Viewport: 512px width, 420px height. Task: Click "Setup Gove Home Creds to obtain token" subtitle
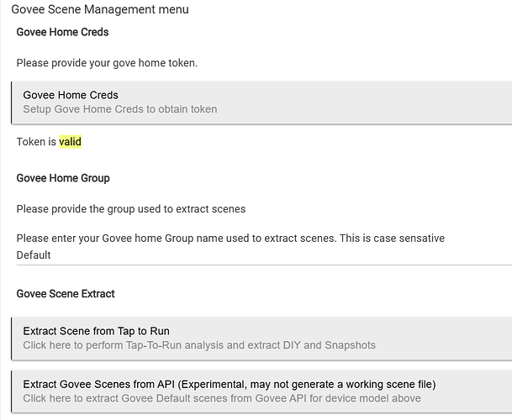tap(120, 109)
